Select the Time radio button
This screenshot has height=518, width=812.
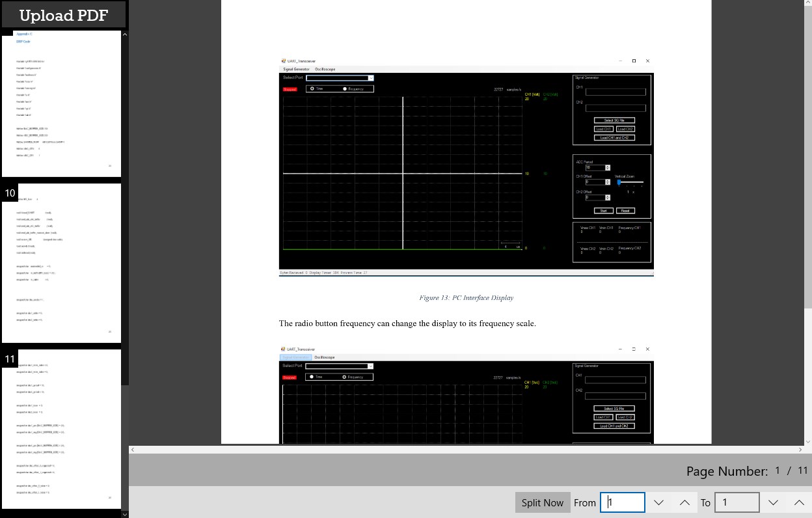pos(311,89)
